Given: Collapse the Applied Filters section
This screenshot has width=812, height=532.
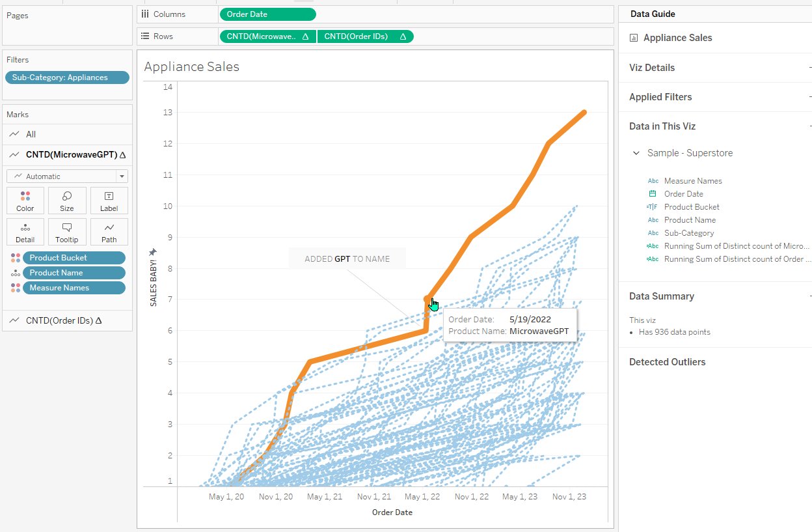Looking at the screenshot, I should pyautogui.click(x=809, y=97).
